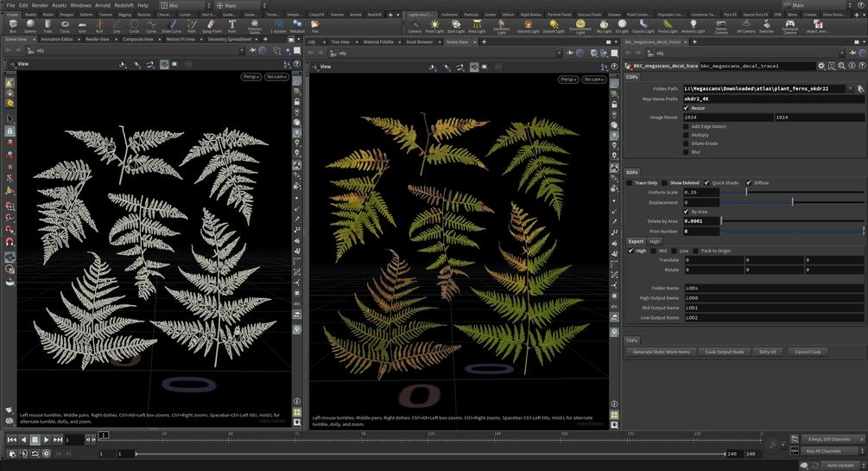Add a Spot Light from the shelf
The image size is (868, 471).
click(x=455, y=25)
